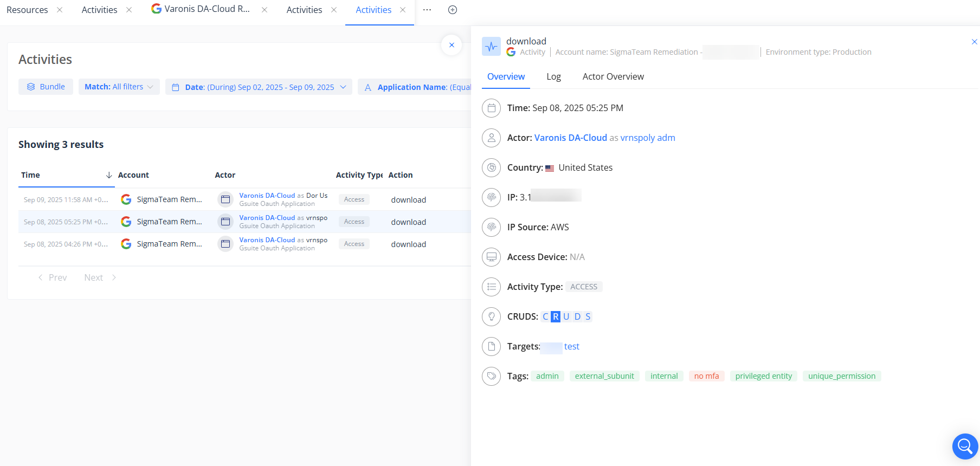Click application icon in 05:25 PM actor cell
This screenshot has width=980, height=466.
pyautogui.click(x=225, y=222)
